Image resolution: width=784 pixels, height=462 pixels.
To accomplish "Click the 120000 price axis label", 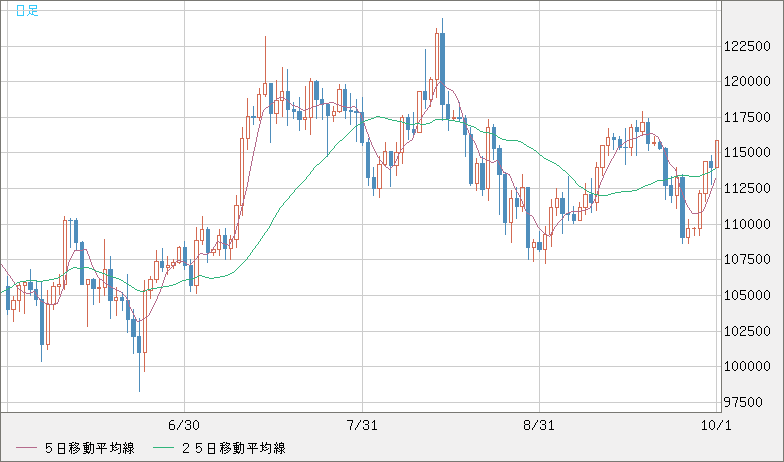I will click(746, 82).
